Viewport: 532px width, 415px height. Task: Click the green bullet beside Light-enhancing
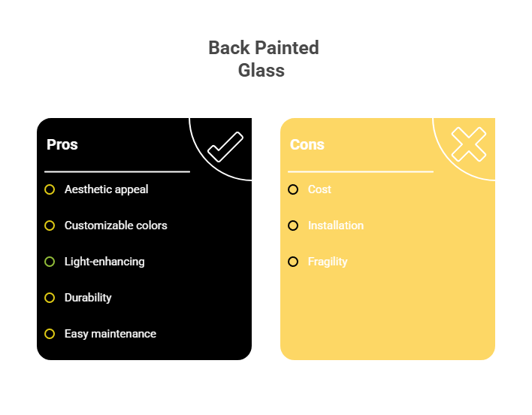click(x=50, y=262)
